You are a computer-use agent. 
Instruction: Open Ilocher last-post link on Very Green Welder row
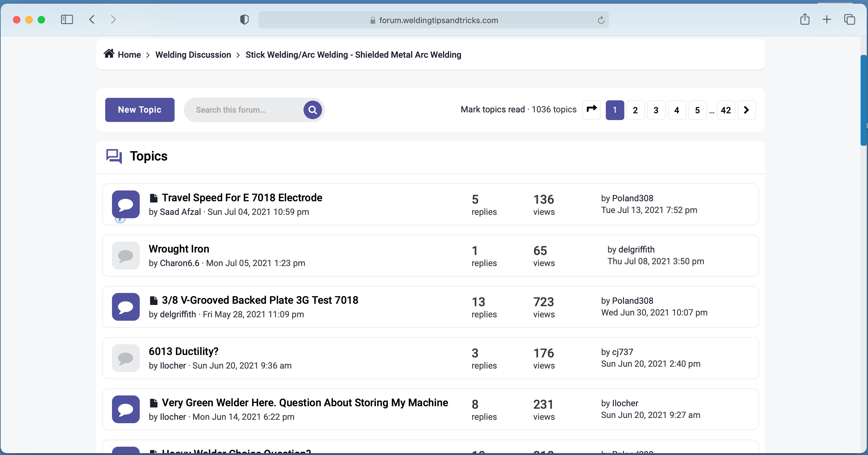tap(625, 403)
